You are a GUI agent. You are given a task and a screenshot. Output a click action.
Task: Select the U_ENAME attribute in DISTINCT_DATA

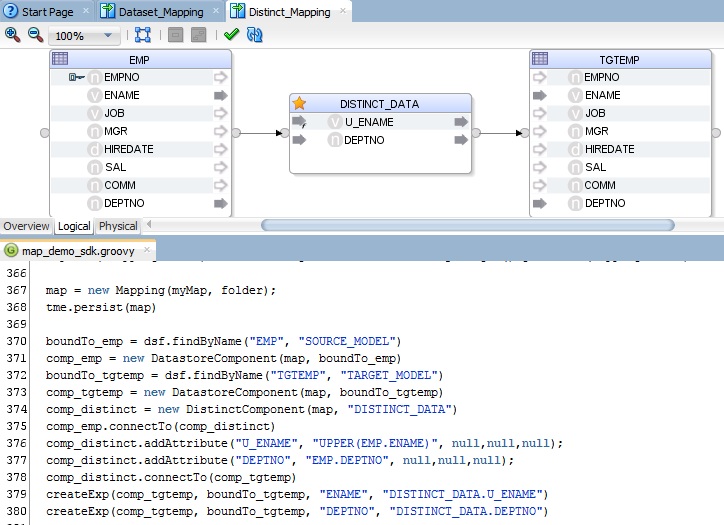pyautogui.click(x=369, y=122)
